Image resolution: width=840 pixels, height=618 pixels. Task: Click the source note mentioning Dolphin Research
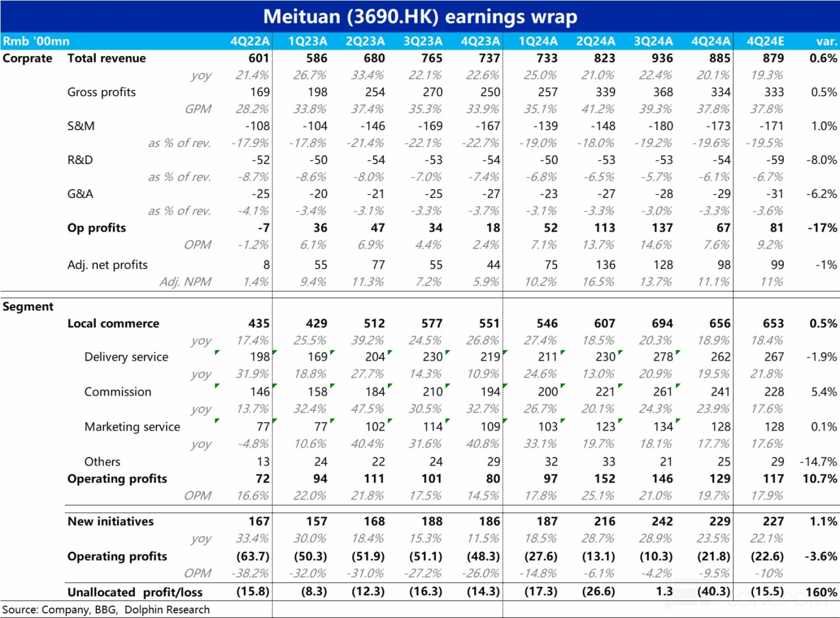tap(106, 610)
